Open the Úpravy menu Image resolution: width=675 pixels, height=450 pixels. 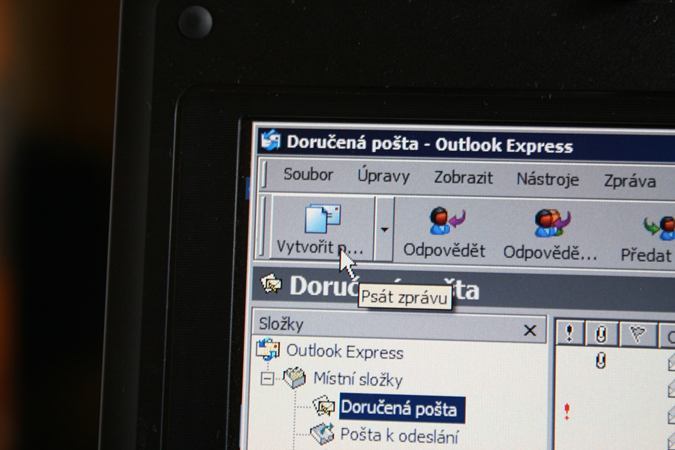coord(383,176)
